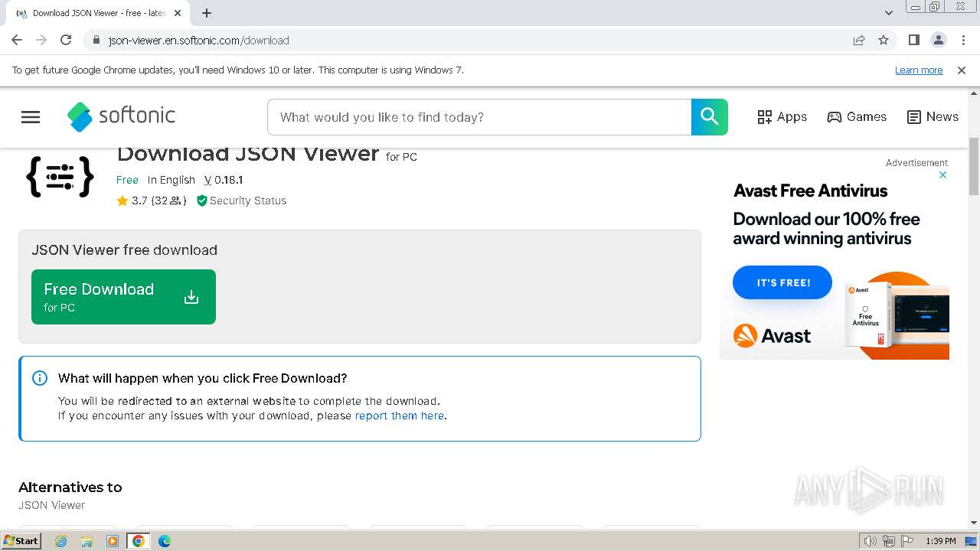The width and height of the screenshot is (980, 551).
Task: Open the Softonic hamburger menu
Action: (31, 117)
